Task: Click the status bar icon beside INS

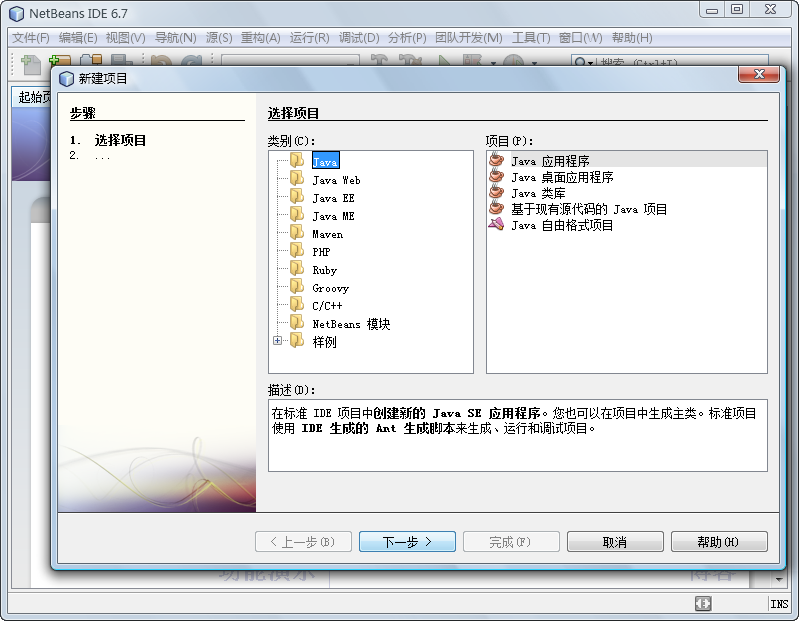Action: coord(704,604)
